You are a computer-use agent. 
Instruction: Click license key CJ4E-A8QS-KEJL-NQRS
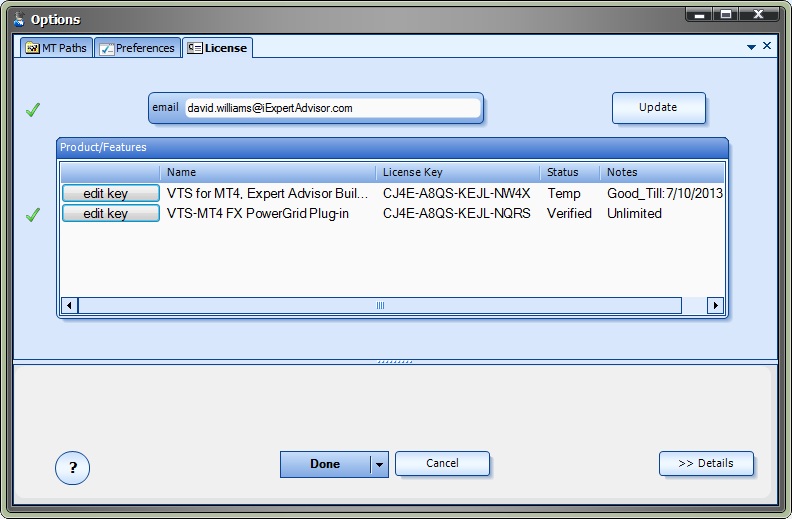click(x=457, y=214)
